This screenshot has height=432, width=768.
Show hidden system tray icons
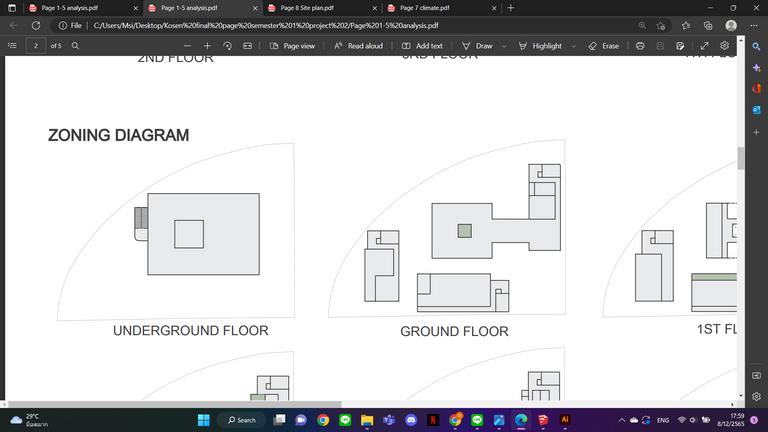click(x=622, y=420)
